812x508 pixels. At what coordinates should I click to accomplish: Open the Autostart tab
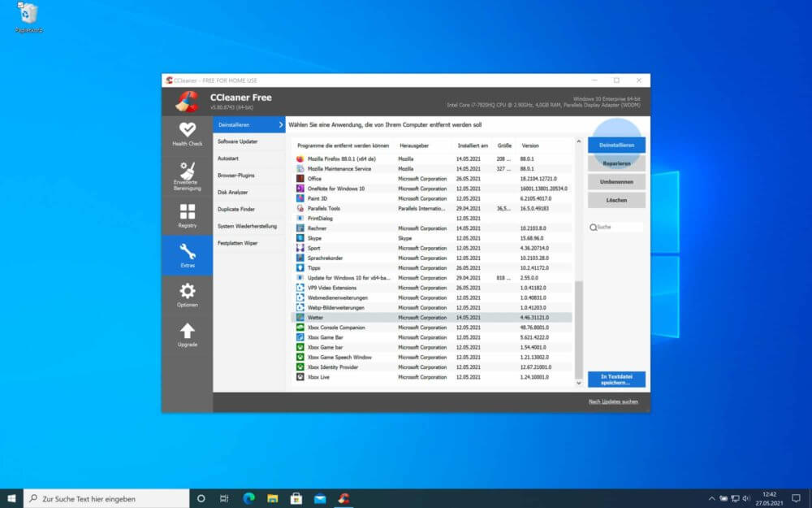point(249,158)
